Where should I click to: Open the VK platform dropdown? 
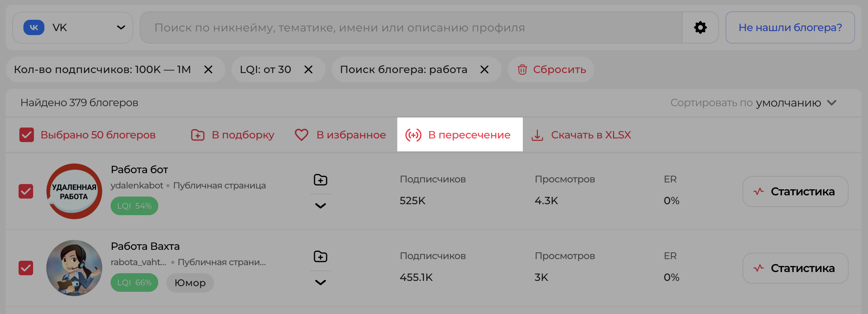(x=73, y=27)
